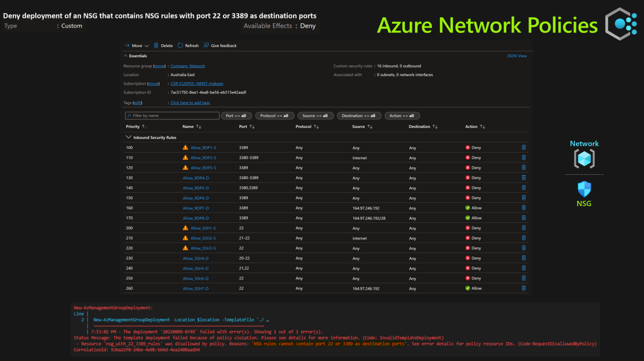Delete rule Allow_RDP2-S via trash icon
The width and height of the screenshot is (644, 361).
click(x=524, y=157)
